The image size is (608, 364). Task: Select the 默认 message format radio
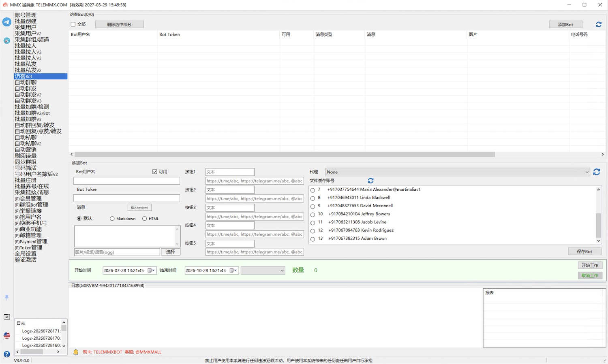[x=79, y=219]
